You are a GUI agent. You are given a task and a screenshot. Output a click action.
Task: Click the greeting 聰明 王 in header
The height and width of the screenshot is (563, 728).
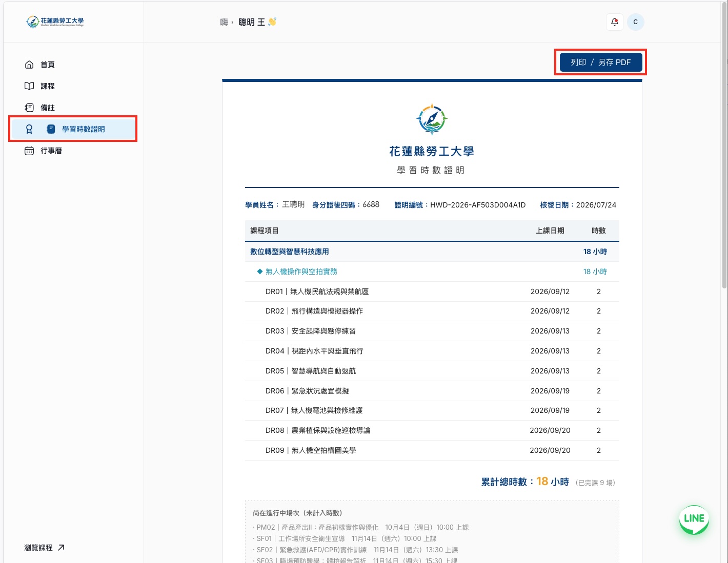[x=252, y=22]
